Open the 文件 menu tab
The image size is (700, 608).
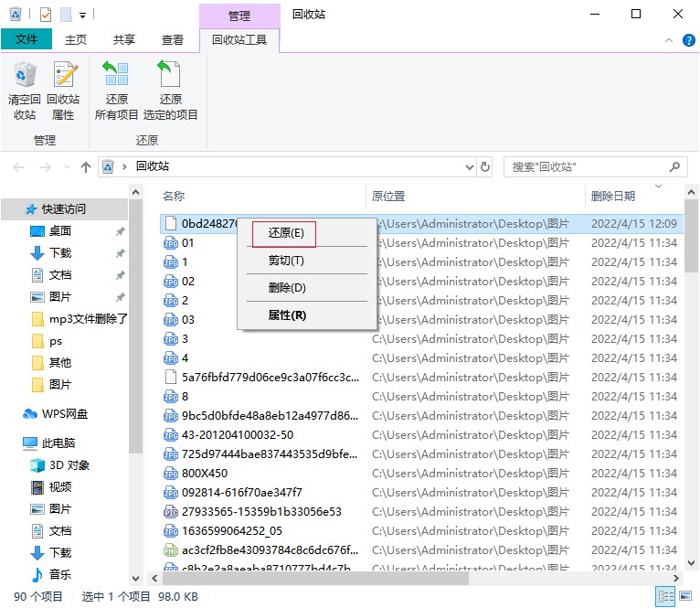pyautogui.click(x=27, y=39)
